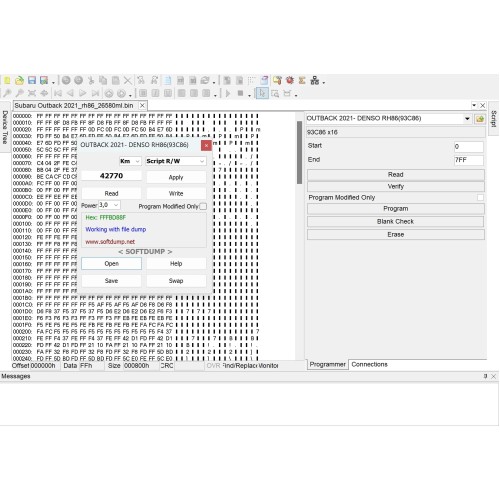Click the folder icon beside the device dropdown
Image resolution: width=500 pixels, height=500 pixels.
tap(480, 119)
